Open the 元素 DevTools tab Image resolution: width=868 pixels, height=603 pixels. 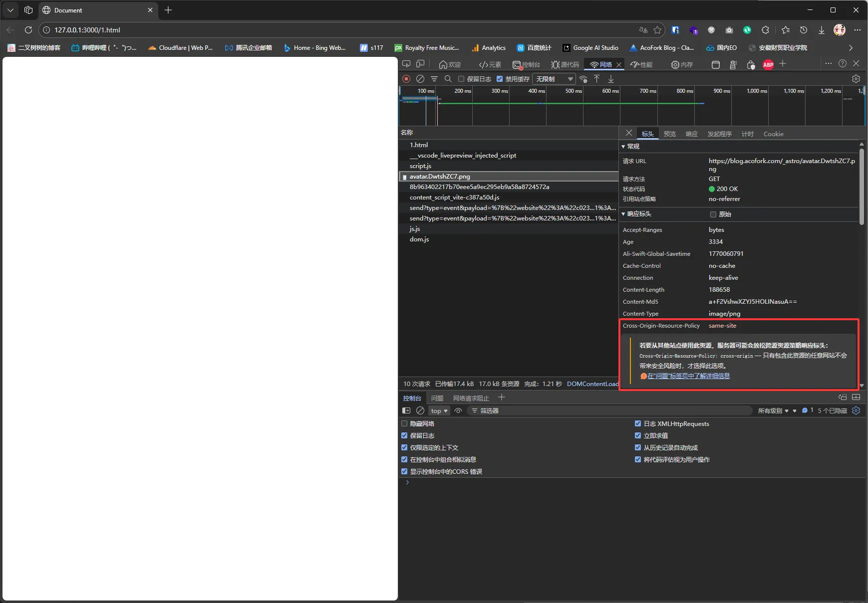point(490,64)
